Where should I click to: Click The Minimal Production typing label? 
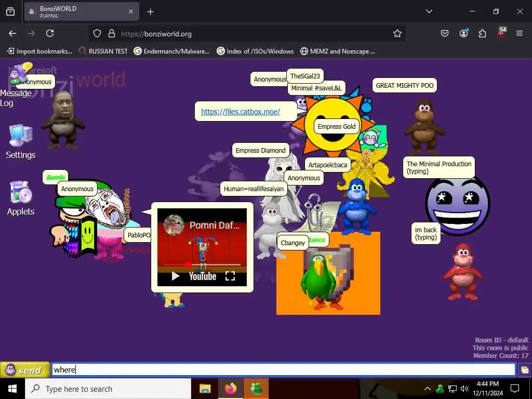click(438, 167)
